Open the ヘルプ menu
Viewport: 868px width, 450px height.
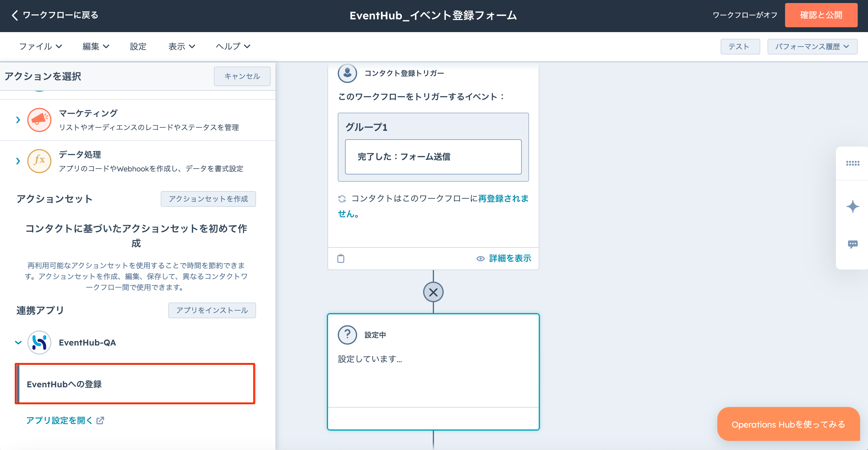pos(233,47)
